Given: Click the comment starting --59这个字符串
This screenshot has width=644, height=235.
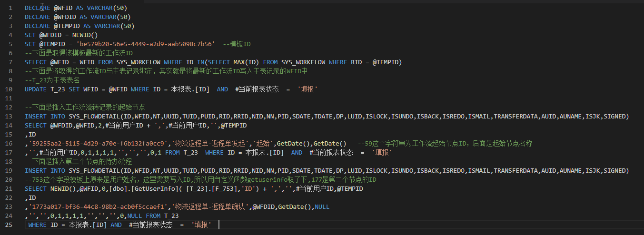Looking at the screenshot, I should 445,144.
